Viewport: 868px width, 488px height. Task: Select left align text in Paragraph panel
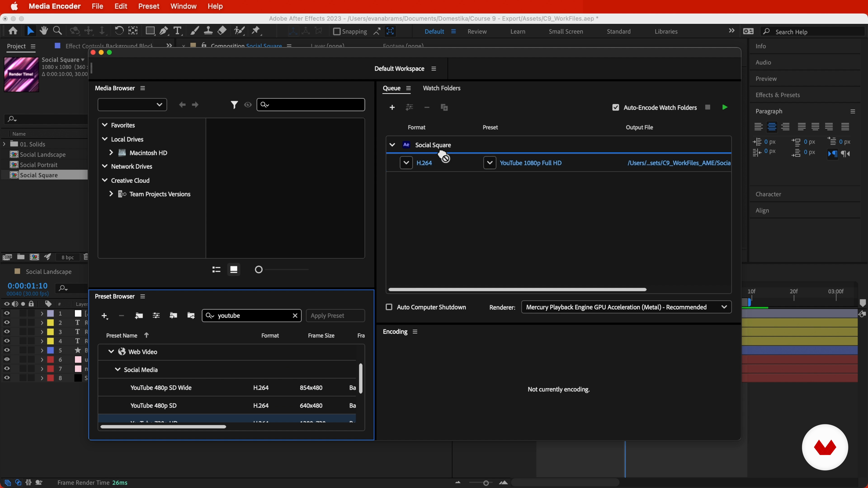pyautogui.click(x=758, y=127)
